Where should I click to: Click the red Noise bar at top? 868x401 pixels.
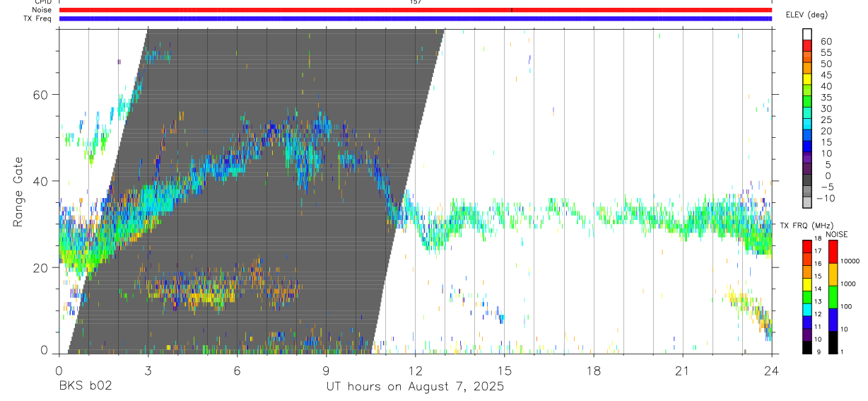tap(416, 10)
